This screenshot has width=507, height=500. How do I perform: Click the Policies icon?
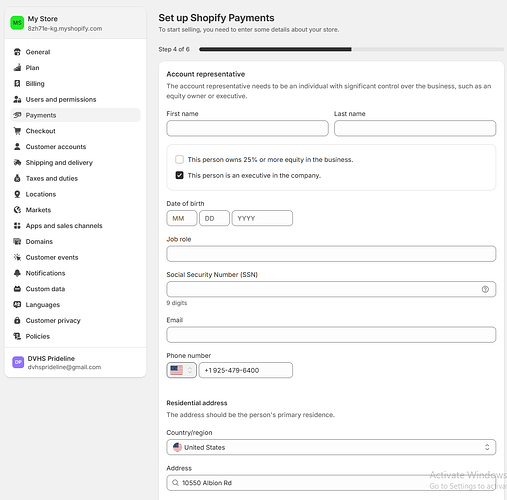pyautogui.click(x=17, y=336)
